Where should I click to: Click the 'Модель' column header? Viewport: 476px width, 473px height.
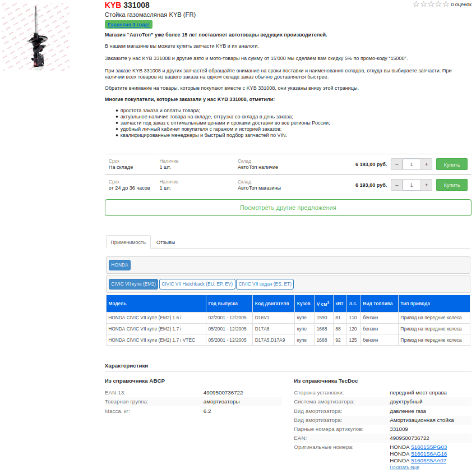[156, 304]
